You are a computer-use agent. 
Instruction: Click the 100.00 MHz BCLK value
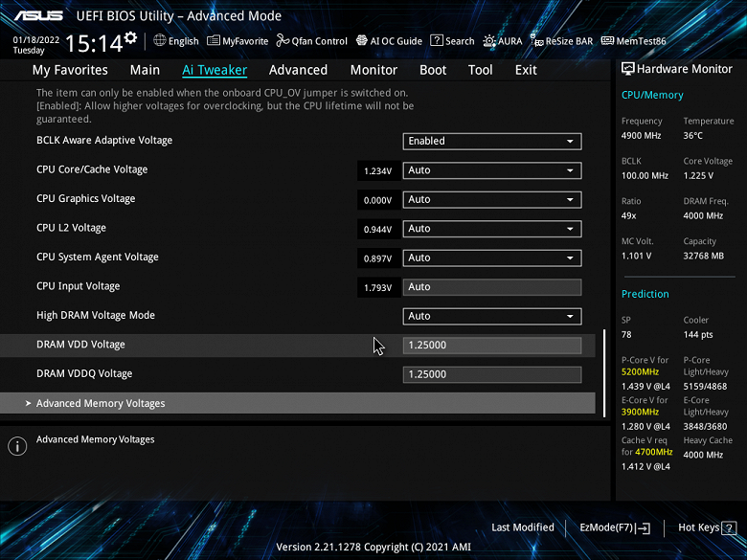[645, 176]
